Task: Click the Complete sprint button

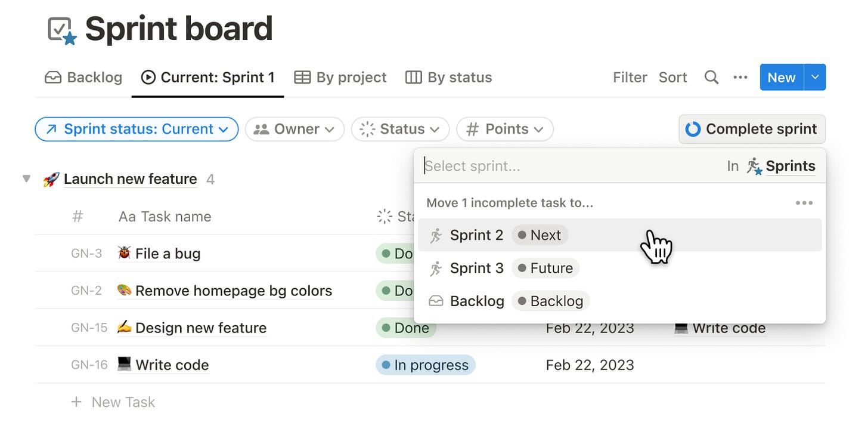Action: (752, 129)
